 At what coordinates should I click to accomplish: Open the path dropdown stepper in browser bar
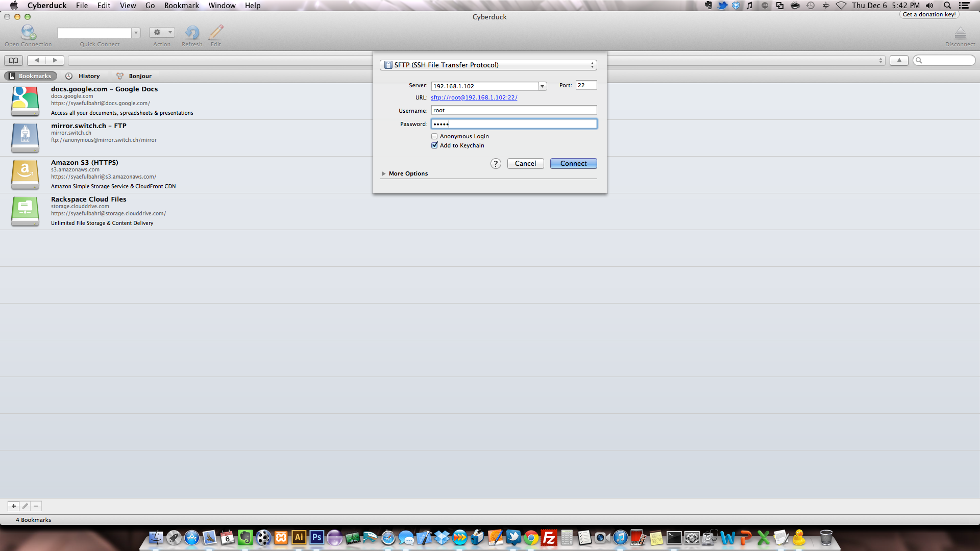880,60
